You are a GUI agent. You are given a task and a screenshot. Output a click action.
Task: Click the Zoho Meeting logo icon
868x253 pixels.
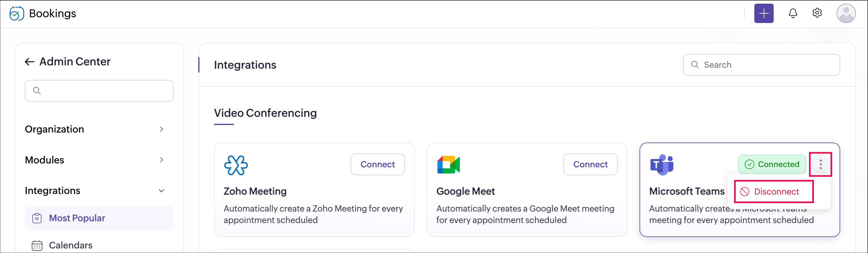[236, 165]
